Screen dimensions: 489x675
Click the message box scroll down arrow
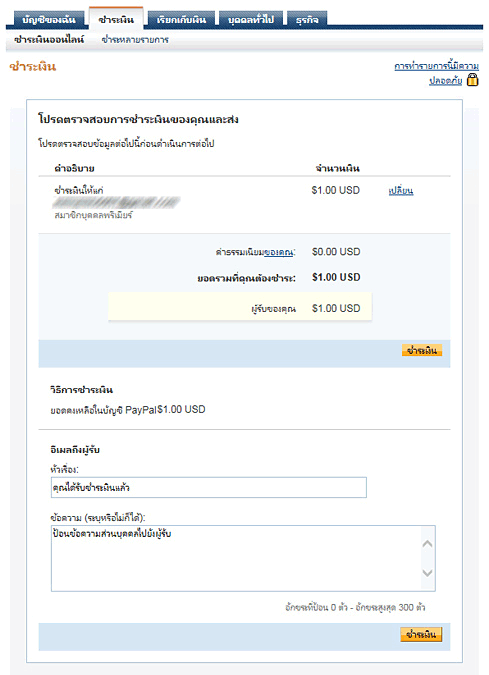click(427, 573)
